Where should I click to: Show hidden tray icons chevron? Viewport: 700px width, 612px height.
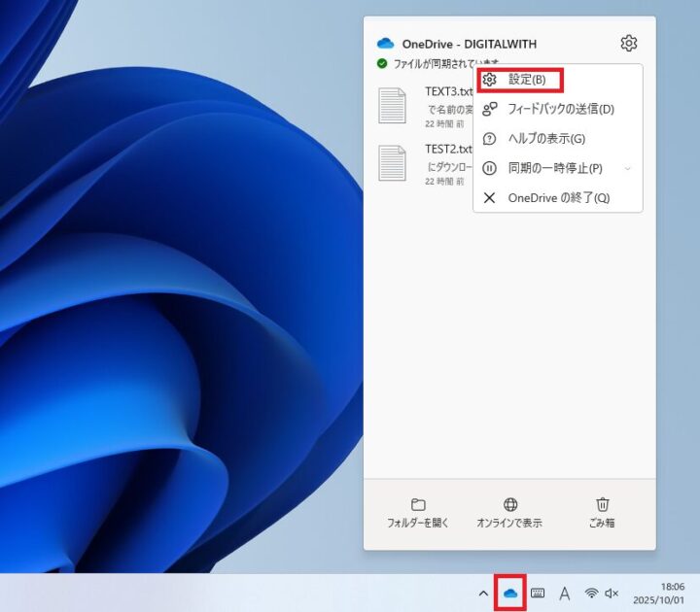pos(482,594)
